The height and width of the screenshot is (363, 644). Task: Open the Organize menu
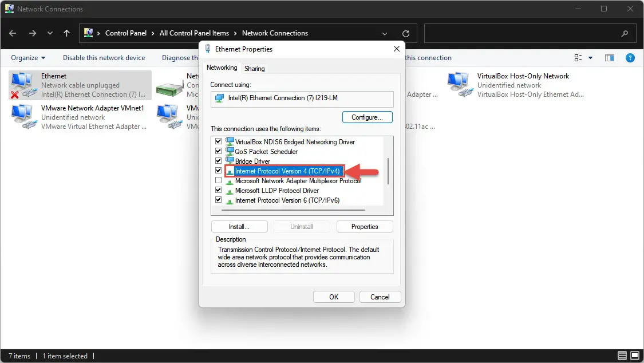(x=28, y=58)
